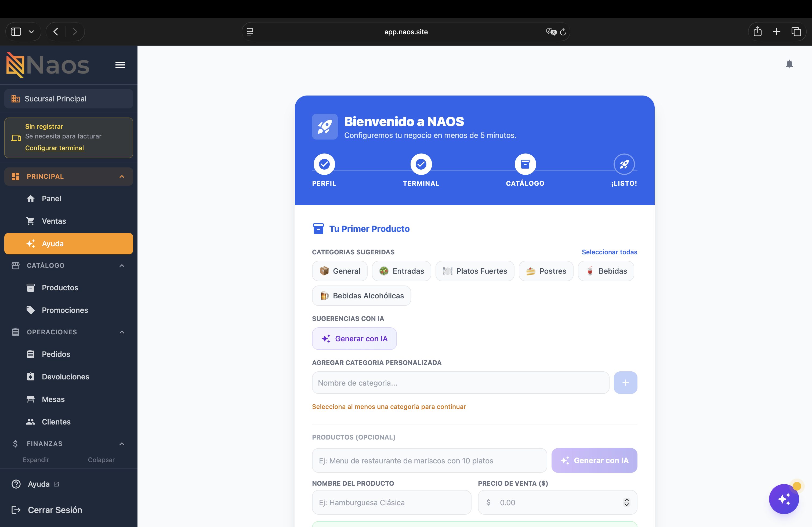The height and width of the screenshot is (527, 812).
Task: Click Generar con IA under Sugerencias
Action: coord(354,338)
